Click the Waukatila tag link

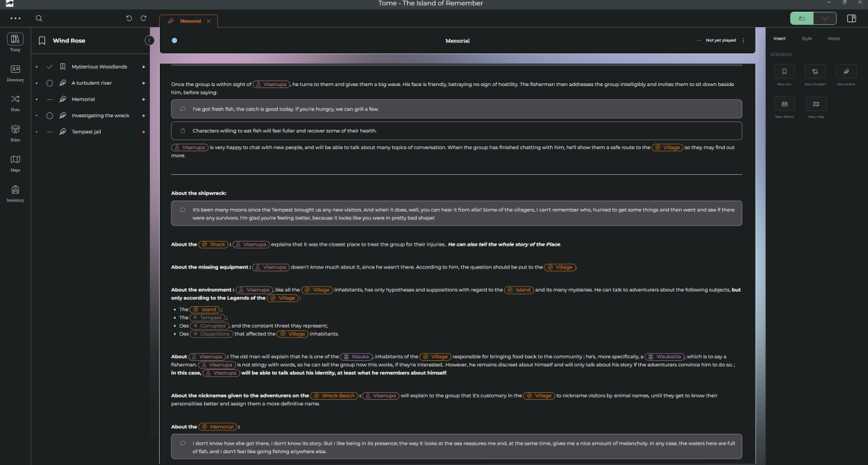pos(670,357)
